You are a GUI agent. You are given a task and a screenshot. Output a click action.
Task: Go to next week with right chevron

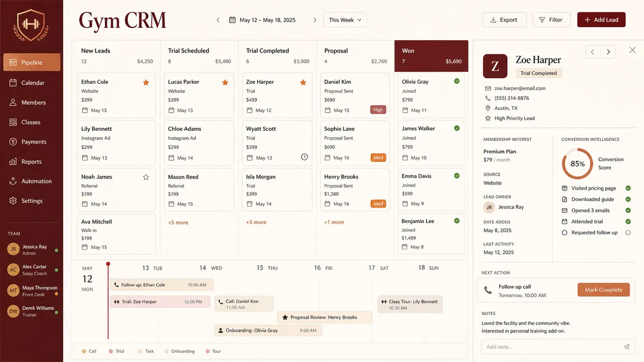click(314, 20)
